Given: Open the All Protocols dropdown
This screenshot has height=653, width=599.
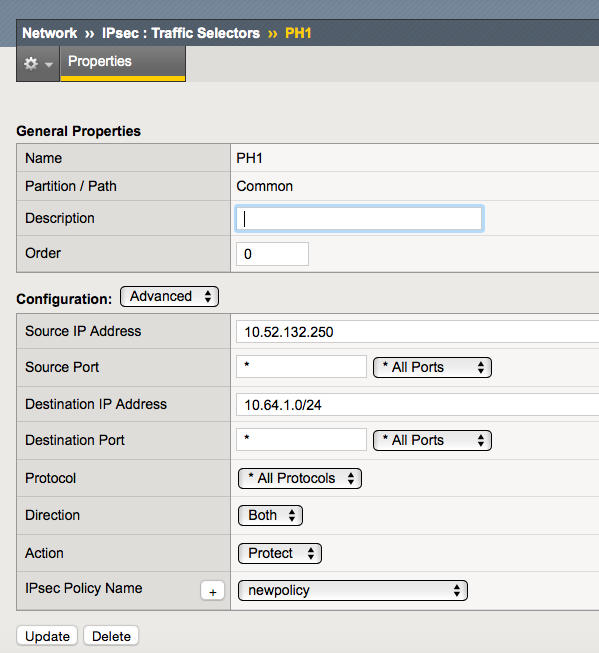Looking at the screenshot, I should point(300,479).
